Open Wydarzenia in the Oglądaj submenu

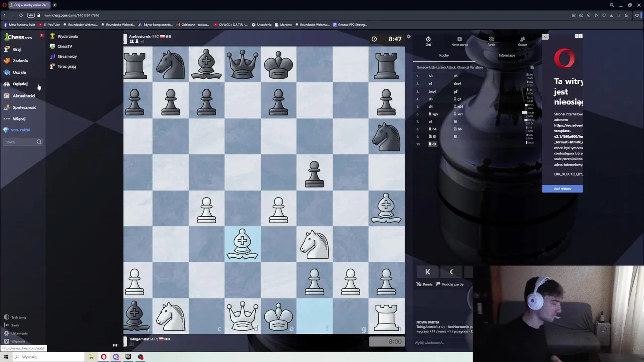[64, 36]
